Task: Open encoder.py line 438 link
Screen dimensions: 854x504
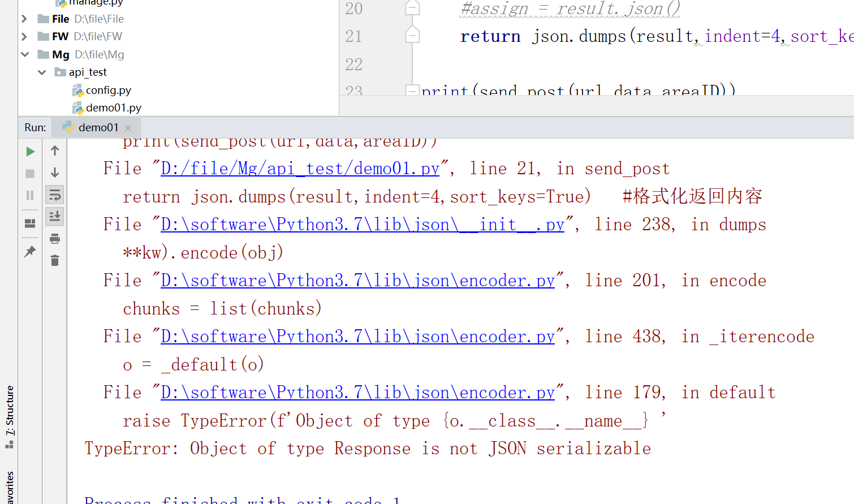Action: [x=357, y=336]
